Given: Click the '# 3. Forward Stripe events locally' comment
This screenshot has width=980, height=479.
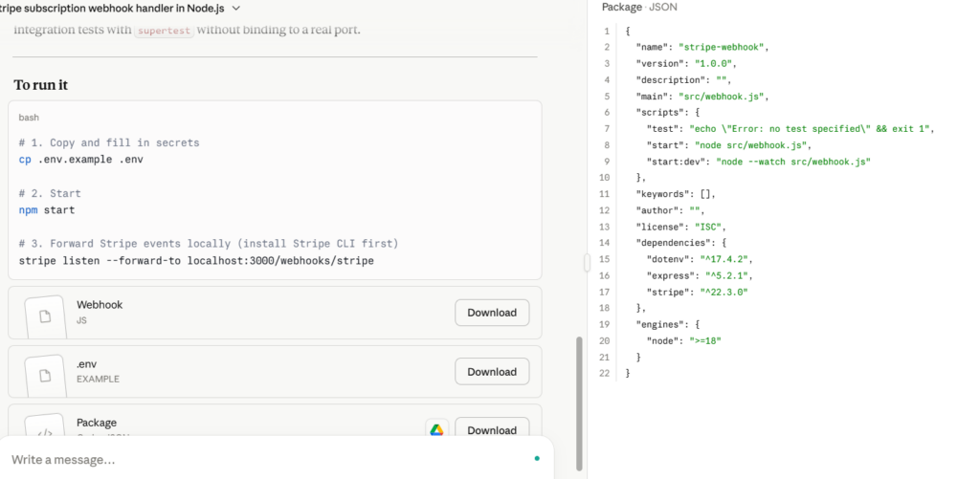Looking at the screenshot, I should [x=208, y=243].
